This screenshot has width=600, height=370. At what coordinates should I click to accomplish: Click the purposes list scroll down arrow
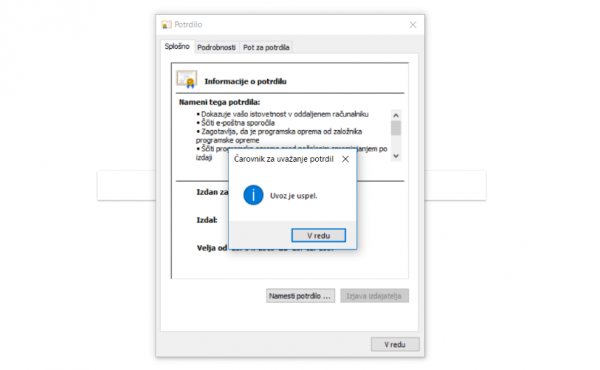396,156
